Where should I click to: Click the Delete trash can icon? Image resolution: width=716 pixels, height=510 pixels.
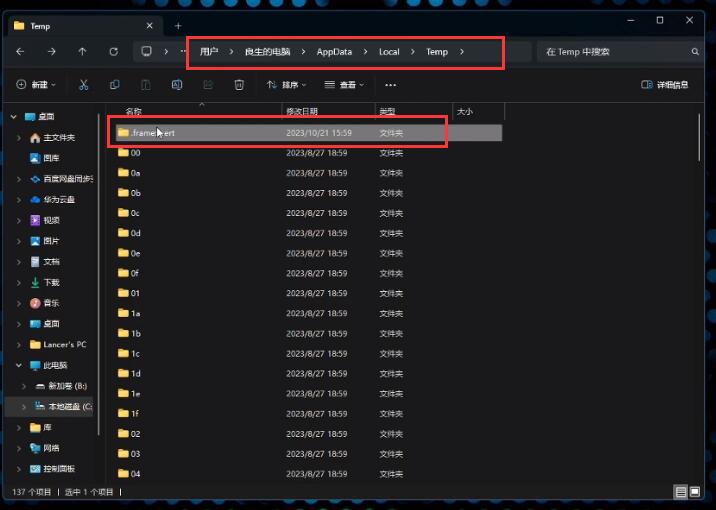(x=239, y=85)
